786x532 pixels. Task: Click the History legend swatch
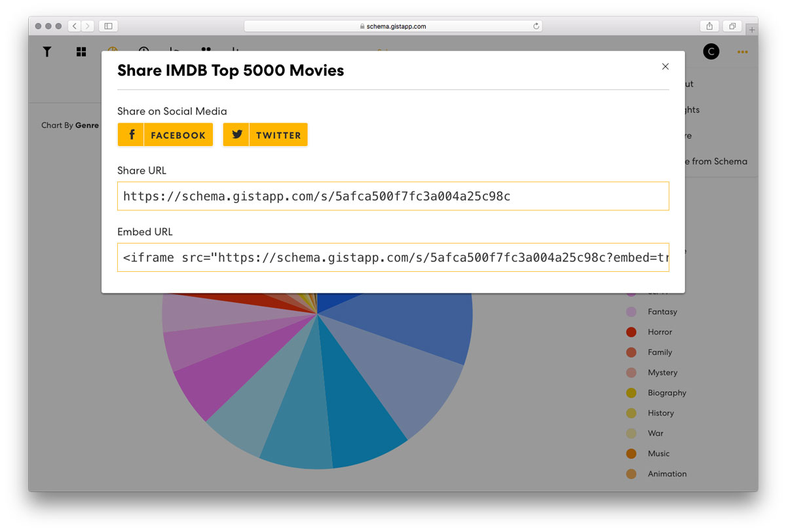[x=631, y=413]
